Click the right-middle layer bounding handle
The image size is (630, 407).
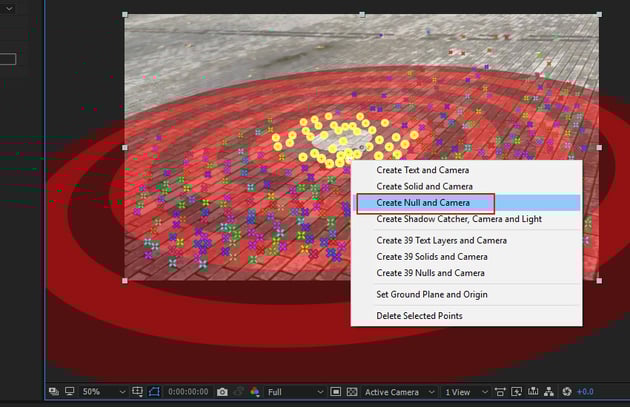[x=599, y=147]
